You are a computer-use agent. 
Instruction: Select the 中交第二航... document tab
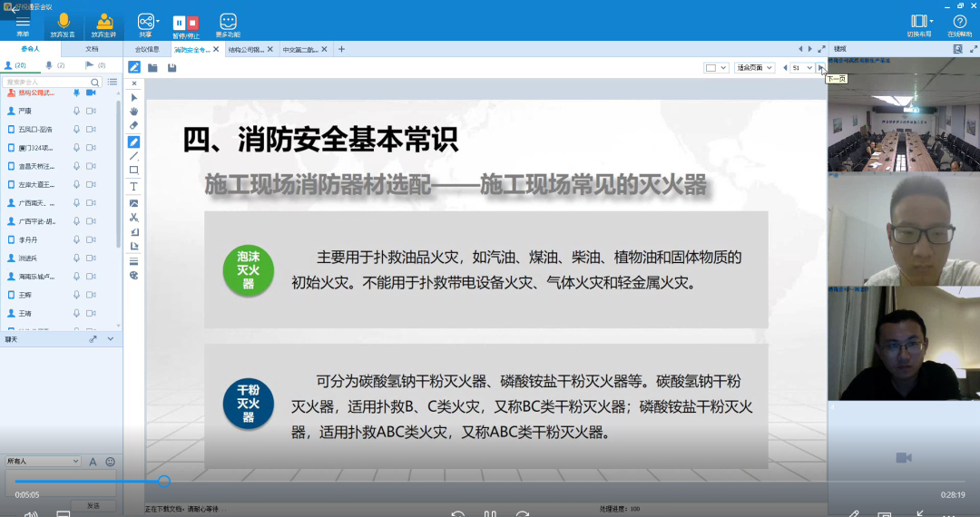pyautogui.click(x=300, y=49)
